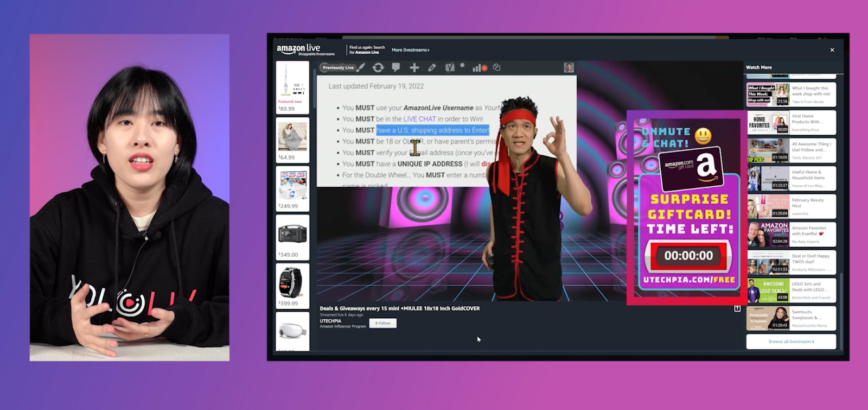Select the brush icon in stream toolbar
868x410 pixels.
point(361,67)
